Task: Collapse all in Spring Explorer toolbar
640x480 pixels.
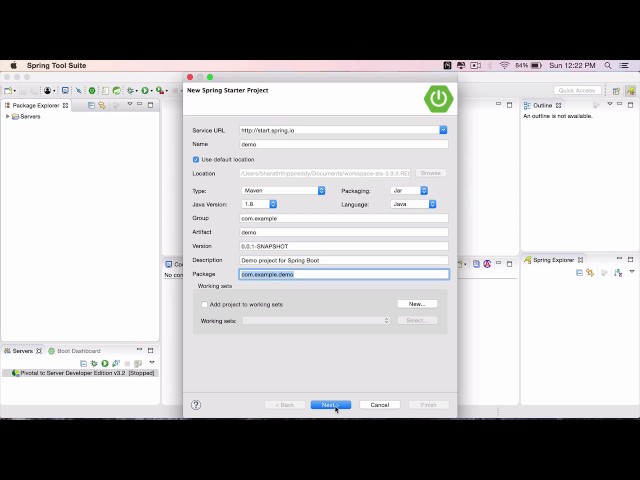Action: click(579, 273)
